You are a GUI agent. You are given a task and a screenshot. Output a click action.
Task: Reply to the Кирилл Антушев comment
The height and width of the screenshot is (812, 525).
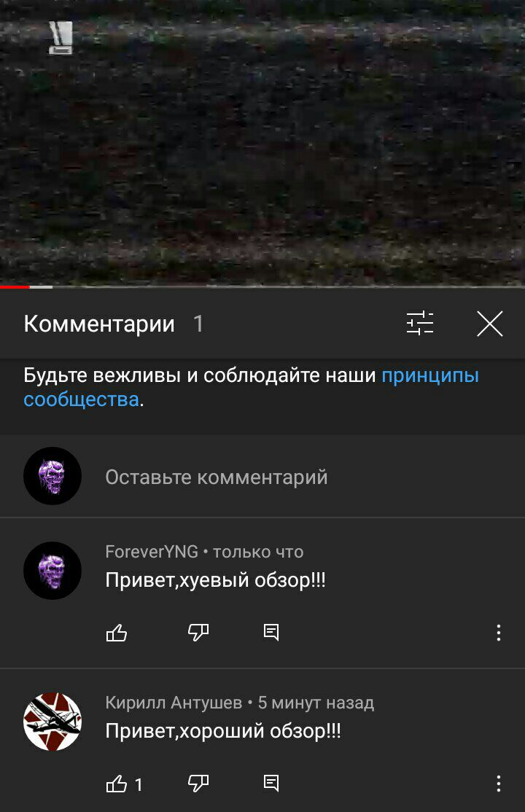point(271,783)
